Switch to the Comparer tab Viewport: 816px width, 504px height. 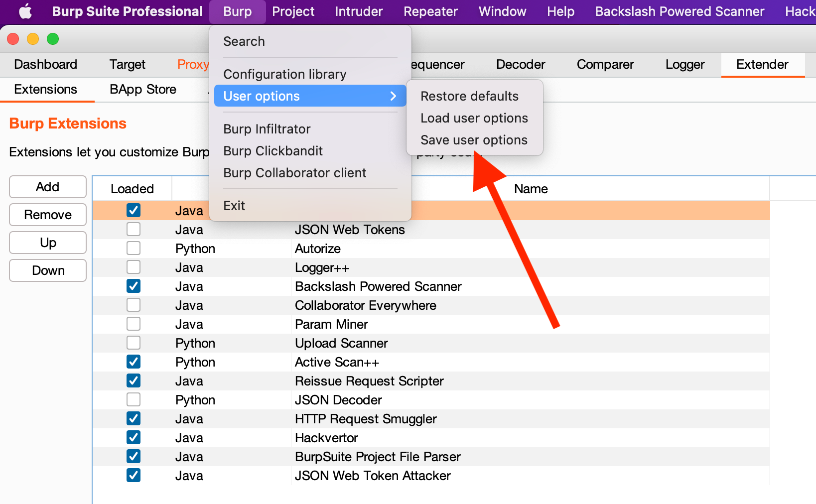(605, 64)
